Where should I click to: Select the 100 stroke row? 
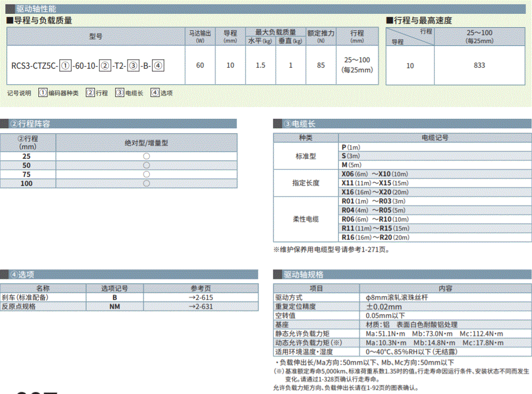[119, 183]
